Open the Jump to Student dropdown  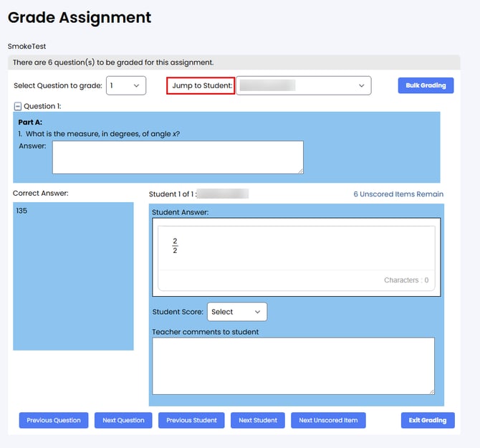click(x=304, y=85)
